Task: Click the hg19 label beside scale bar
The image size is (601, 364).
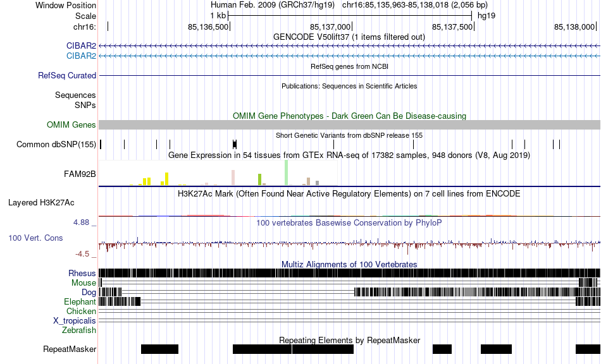Action: click(x=486, y=16)
